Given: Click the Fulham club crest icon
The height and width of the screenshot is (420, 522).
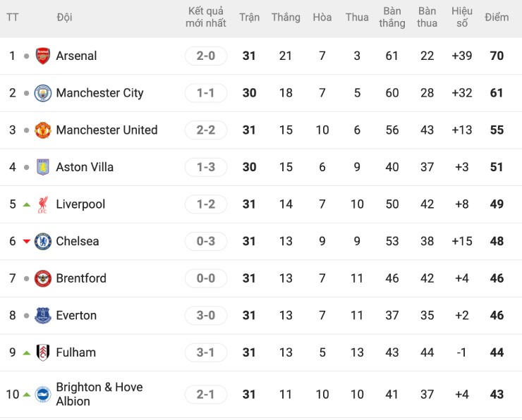Looking at the screenshot, I should pos(43,352).
